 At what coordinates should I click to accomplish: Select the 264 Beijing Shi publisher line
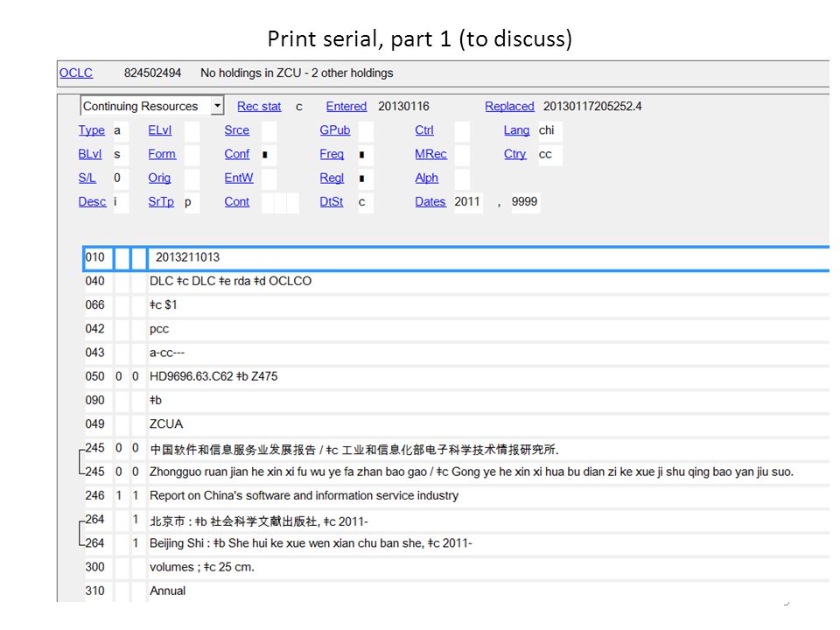[311, 543]
